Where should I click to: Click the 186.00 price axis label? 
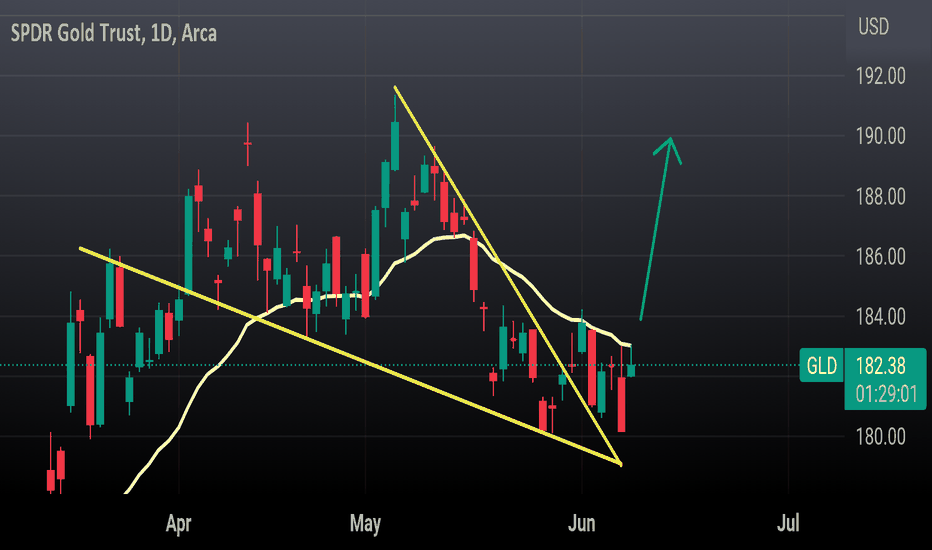tap(880, 257)
